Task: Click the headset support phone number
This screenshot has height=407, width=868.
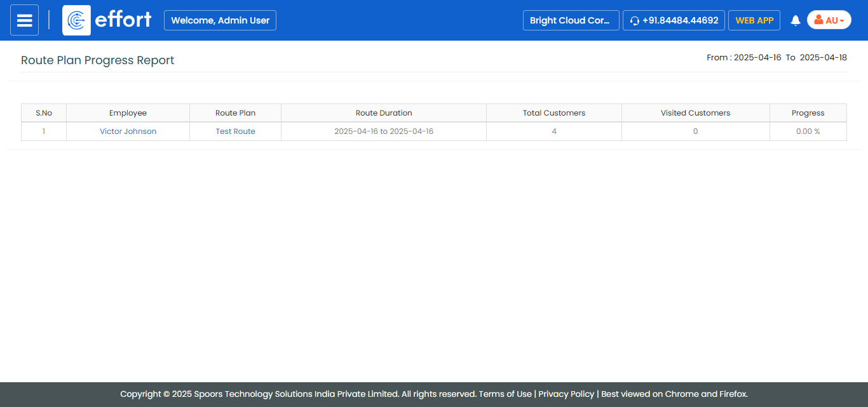Action: coord(674,20)
